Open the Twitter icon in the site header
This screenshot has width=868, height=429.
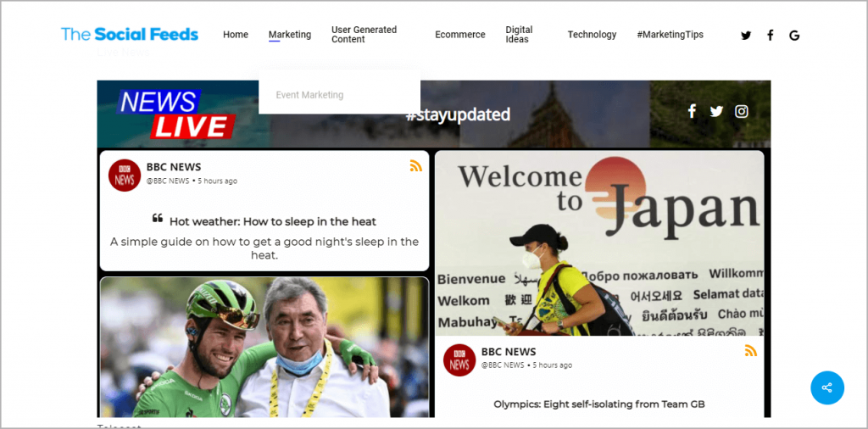click(746, 36)
